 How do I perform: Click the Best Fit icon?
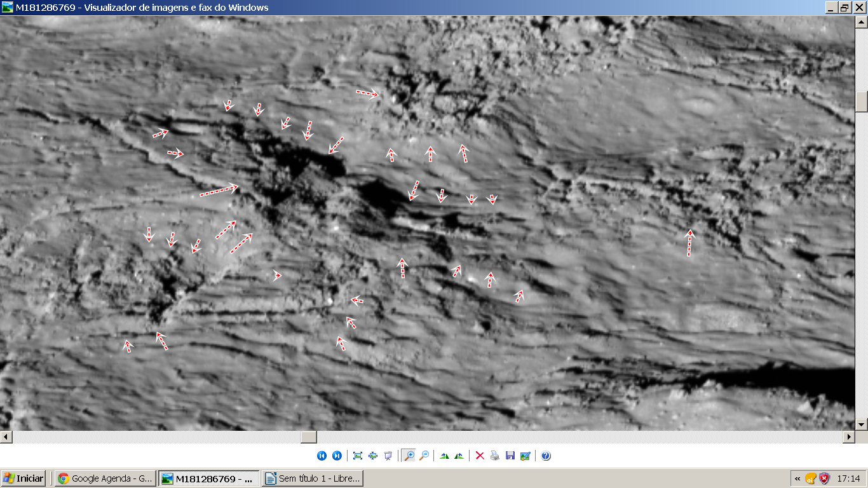pyautogui.click(x=358, y=456)
